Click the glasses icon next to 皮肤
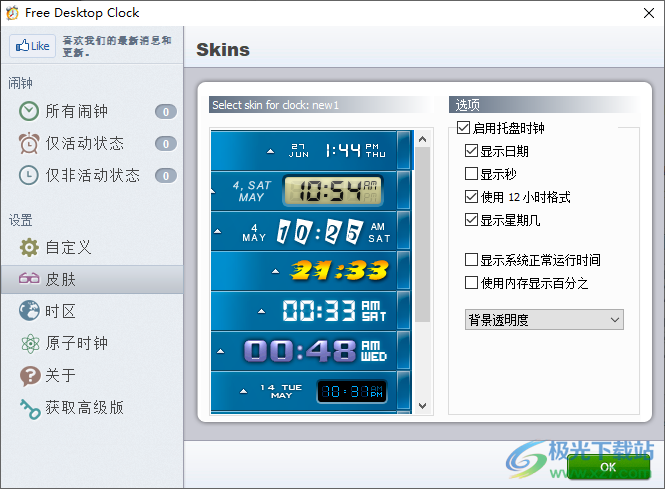This screenshot has width=665, height=489. 29,279
